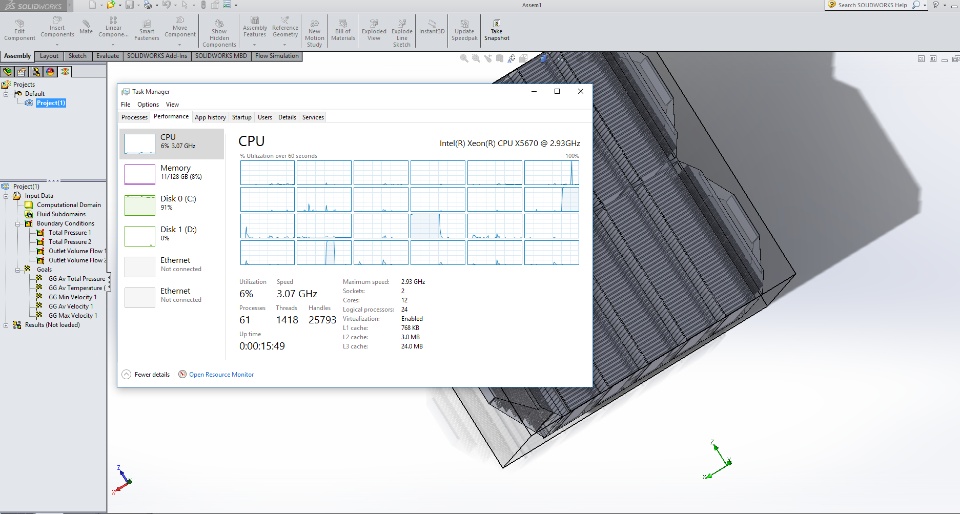
Task: Click Explode Line Sketch tool
Action: coord(402,34)
